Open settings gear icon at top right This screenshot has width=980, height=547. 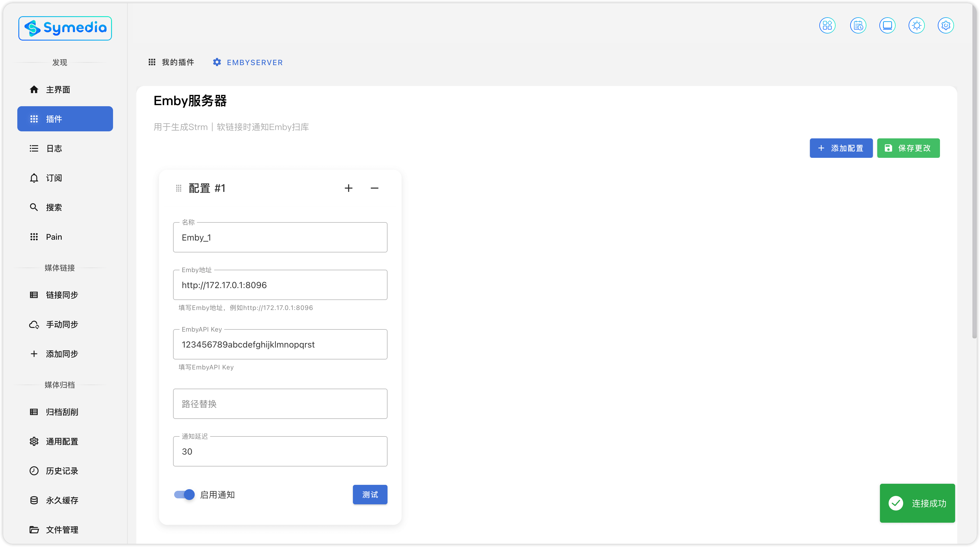click(946, 25)
